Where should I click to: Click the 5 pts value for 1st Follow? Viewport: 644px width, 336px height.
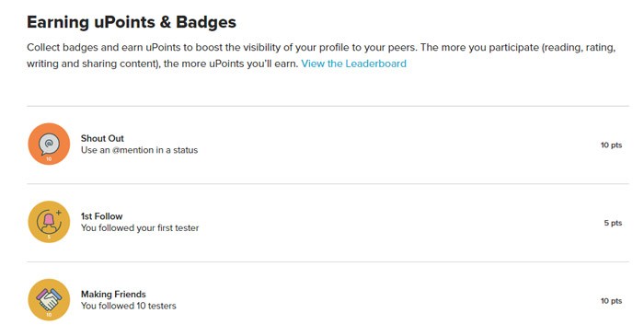click(613, 223)
